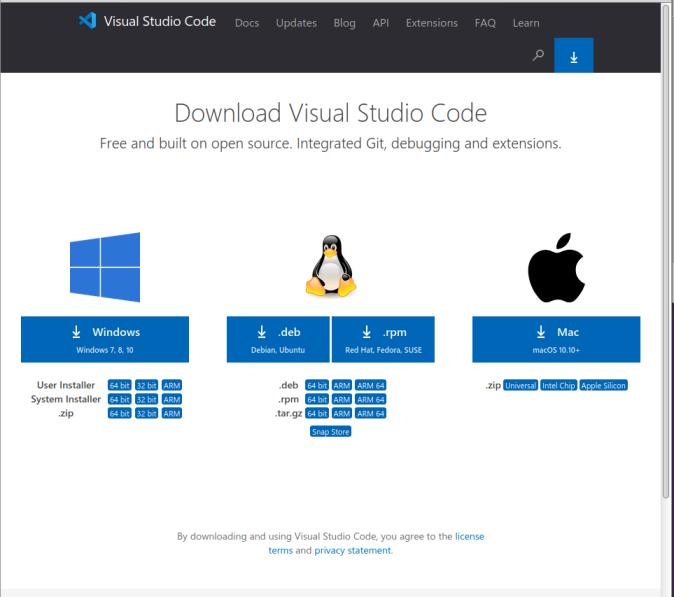The width and height of the screenshot is (674, 597).
Task: Open the Snap Store link
Action: [331, 432]
